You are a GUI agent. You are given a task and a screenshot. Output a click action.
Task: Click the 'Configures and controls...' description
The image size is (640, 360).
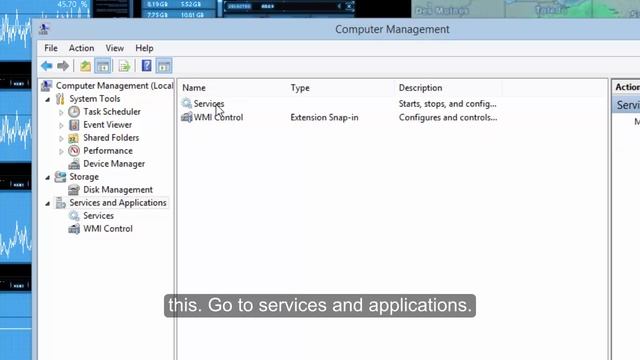(448, 118)
